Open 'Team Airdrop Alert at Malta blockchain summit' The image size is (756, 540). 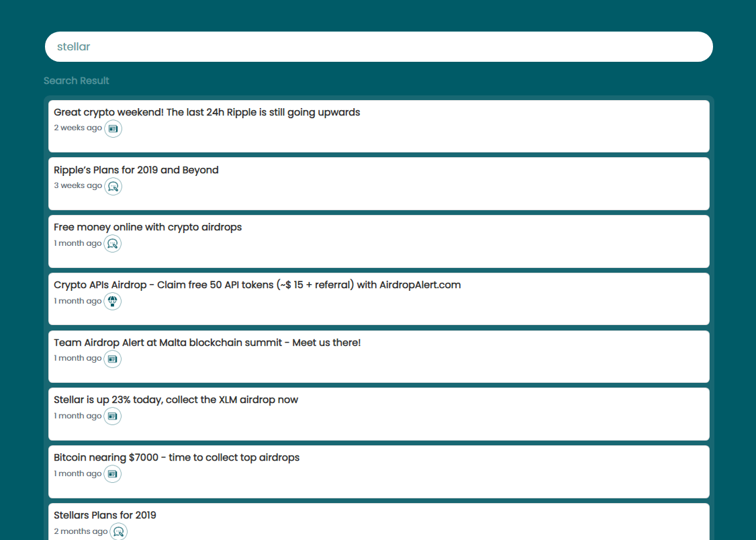click(x=207, y=343)
